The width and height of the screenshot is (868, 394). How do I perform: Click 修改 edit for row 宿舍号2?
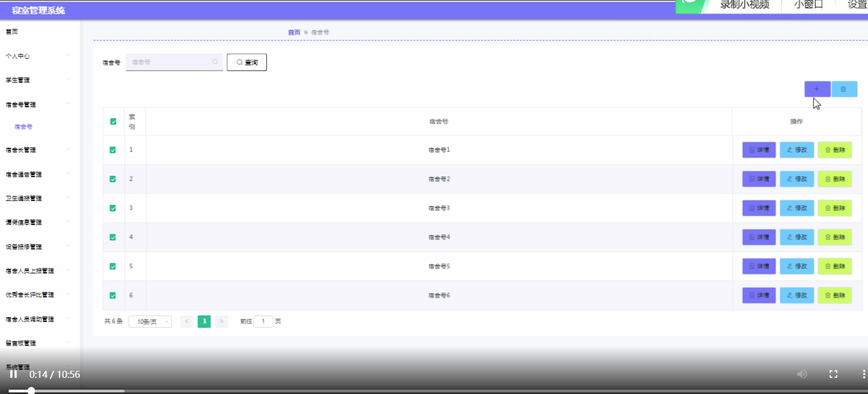(x=797, y=179)
